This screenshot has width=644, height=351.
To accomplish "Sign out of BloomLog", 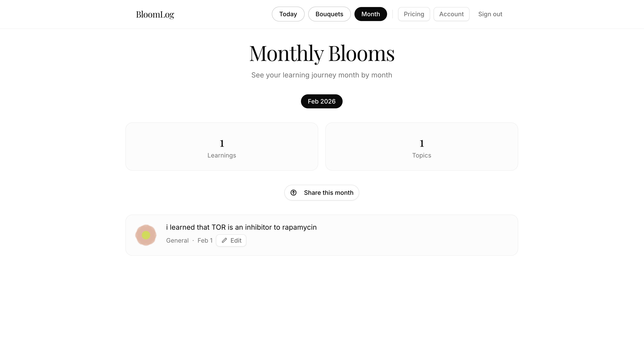I will click(x=490, y=14).
